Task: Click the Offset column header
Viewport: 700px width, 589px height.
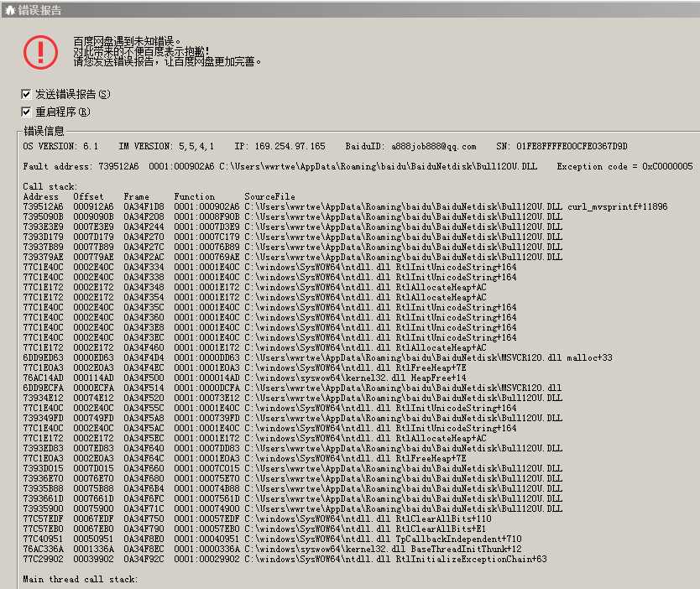Action: 88,197
